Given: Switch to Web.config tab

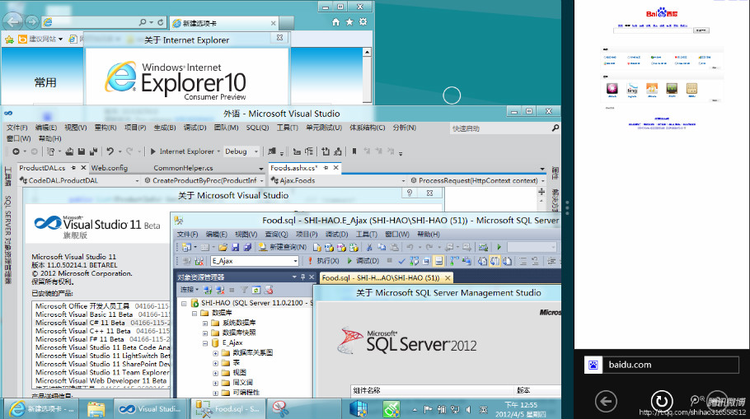Looking at the screenshot, I should pos(109,168).
